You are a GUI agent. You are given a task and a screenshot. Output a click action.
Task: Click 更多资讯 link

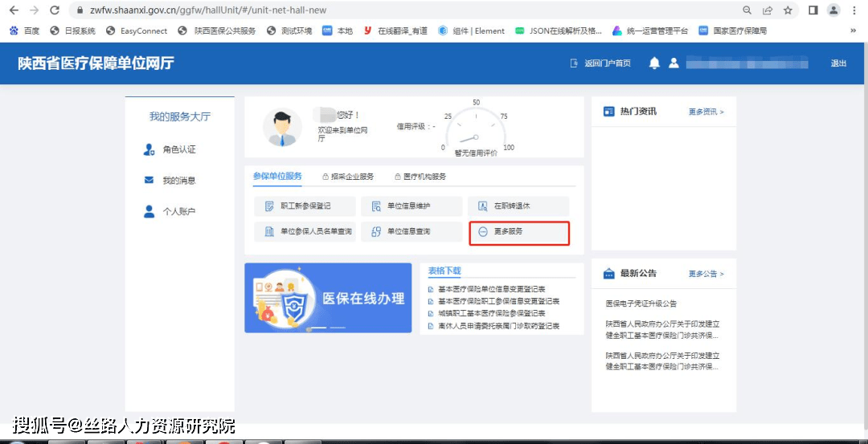[x=706, y=112]
